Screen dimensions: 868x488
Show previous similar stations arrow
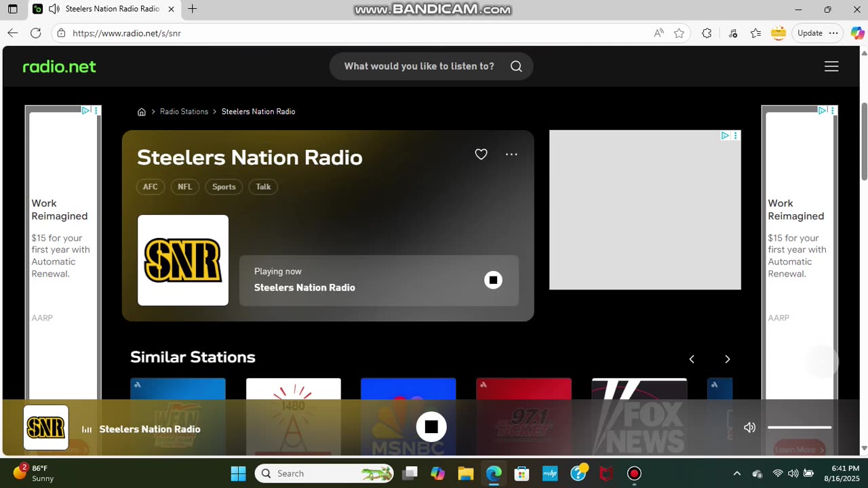[692, 359]
